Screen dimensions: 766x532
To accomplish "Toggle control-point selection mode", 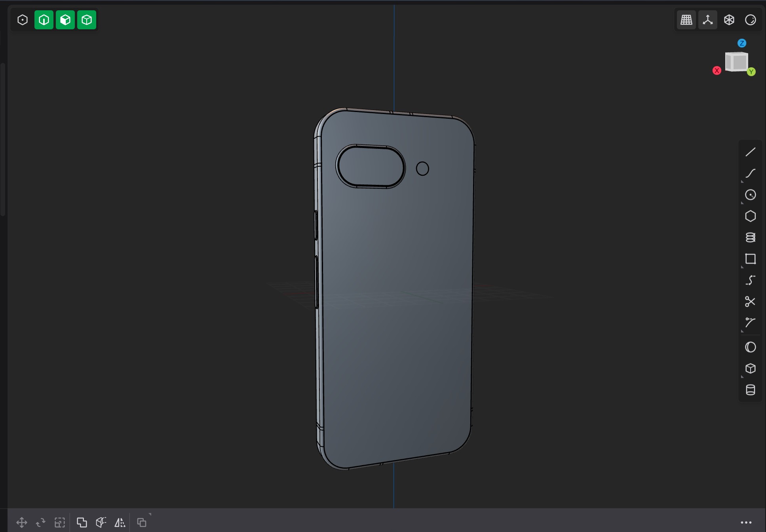I will pos(23,20).
